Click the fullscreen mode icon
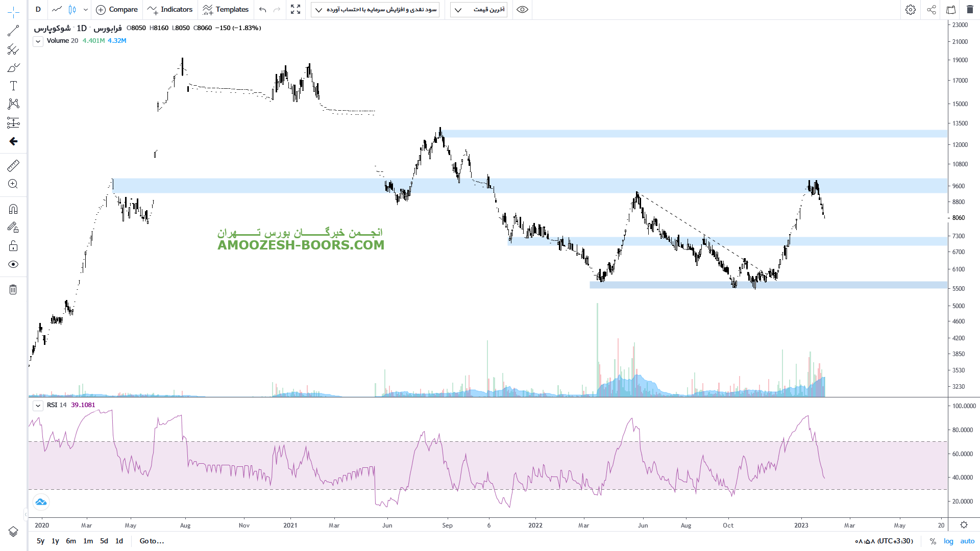The height and width of the screenshot is (551, 980). pyautogui.click(x=296, y=10)
